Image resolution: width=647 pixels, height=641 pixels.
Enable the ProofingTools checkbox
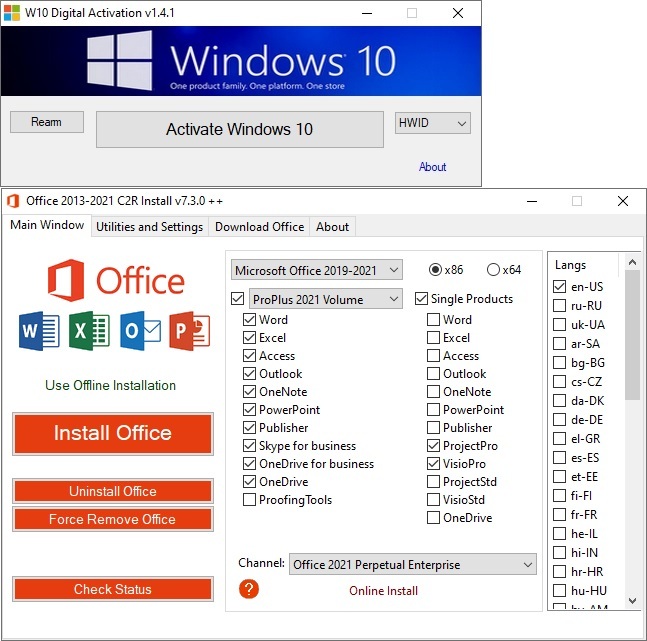(249, 499)
